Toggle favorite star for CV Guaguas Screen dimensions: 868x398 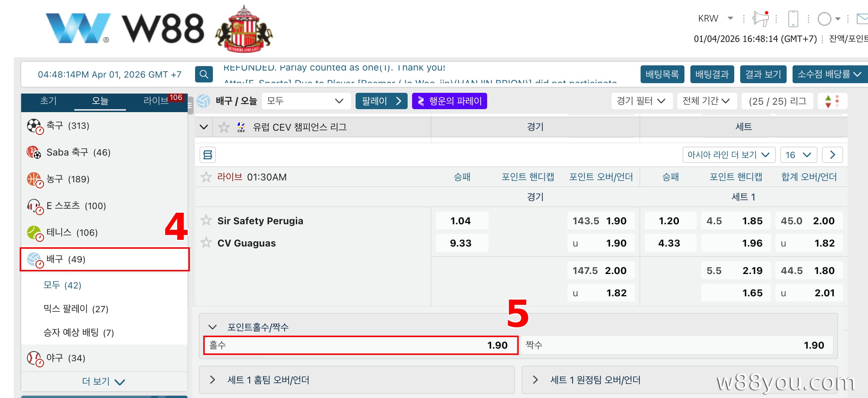[206, 243]
